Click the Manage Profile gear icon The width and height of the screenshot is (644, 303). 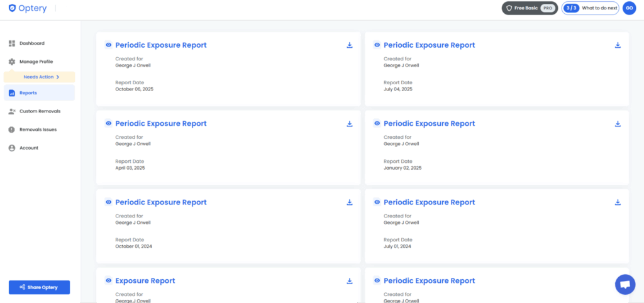(12, 62)
